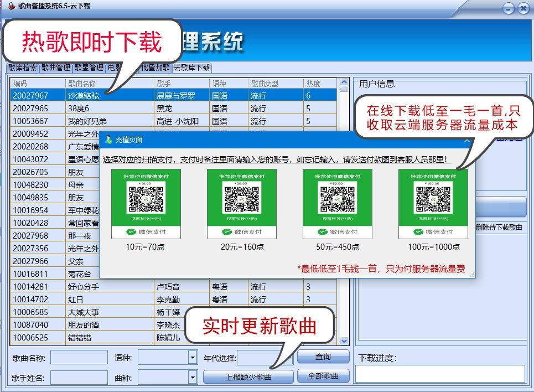The height and width of the screenshot is (392, 534).
Task: Sort by the 编码 column header
Action: (38, 84)
